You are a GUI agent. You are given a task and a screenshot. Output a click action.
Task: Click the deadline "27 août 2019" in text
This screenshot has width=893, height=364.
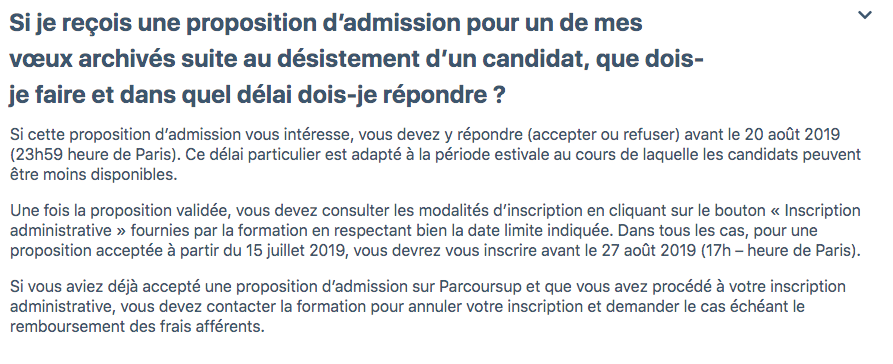[x=650, y=251]
